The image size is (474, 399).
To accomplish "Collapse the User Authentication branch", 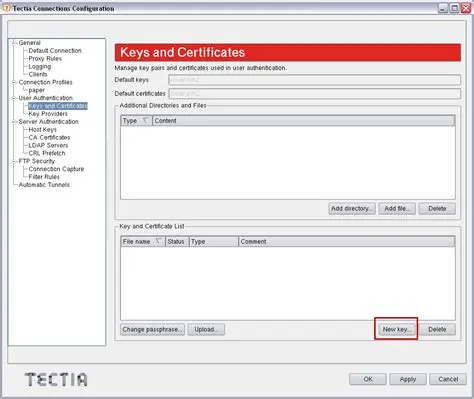I will pyautogui.click(x=14, y=98).
